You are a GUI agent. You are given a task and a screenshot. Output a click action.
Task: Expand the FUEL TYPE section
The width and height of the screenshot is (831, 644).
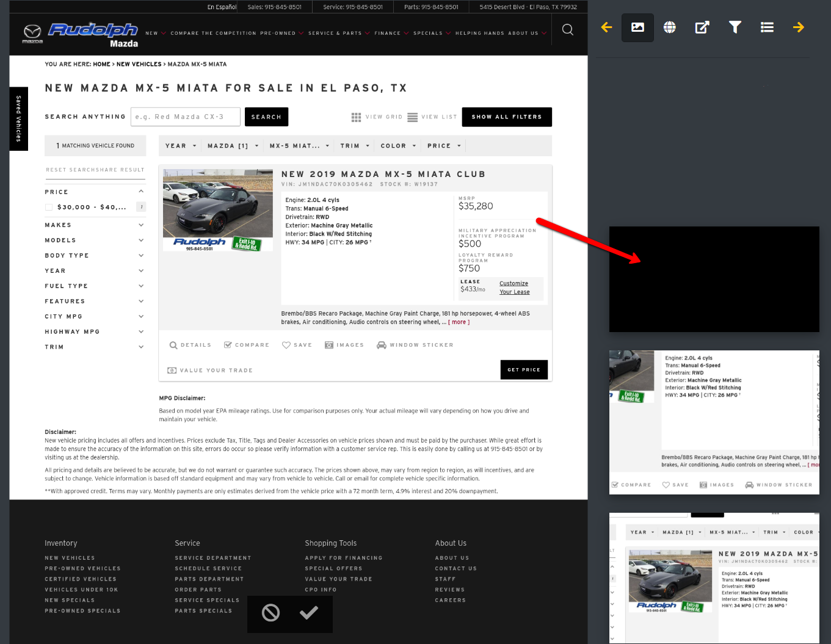(x=95, y=286)
